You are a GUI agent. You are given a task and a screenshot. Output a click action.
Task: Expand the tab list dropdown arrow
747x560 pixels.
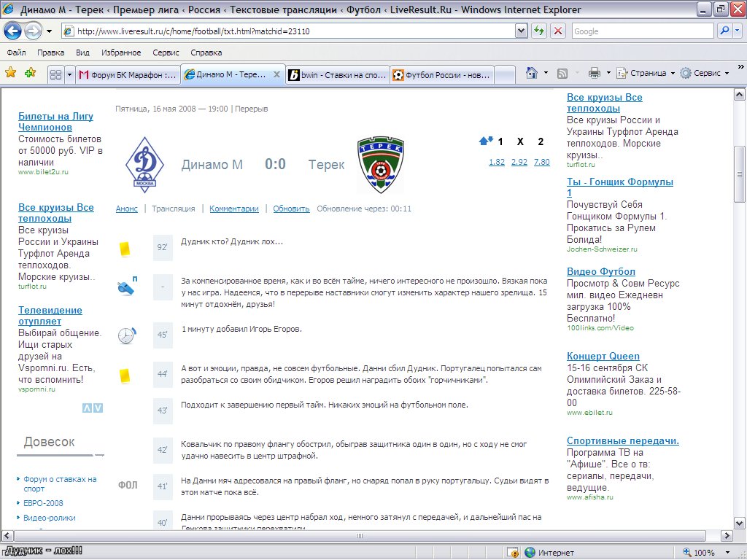(x=69, y=75)
